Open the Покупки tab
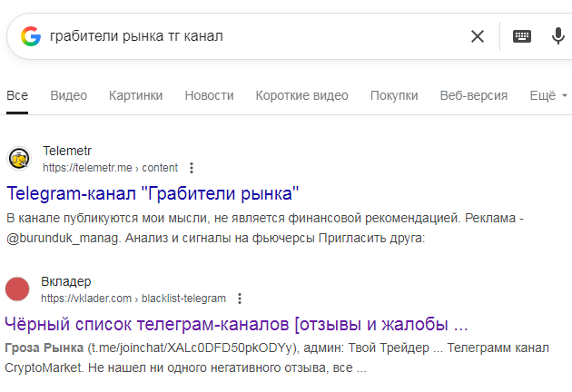Viewport: 572px width, 392px height. [x=394, y=95]
